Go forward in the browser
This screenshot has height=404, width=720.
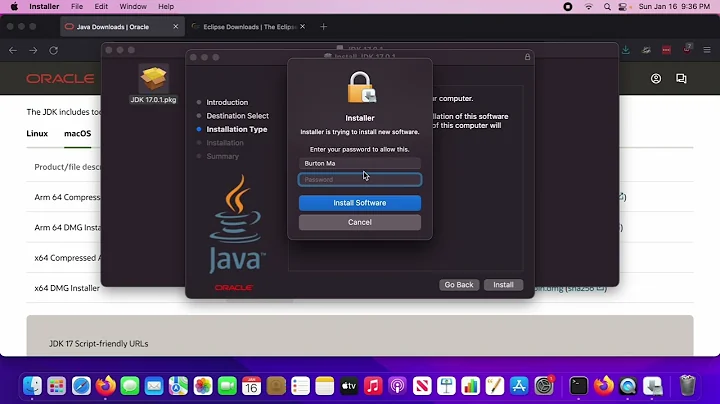point(33,50)
